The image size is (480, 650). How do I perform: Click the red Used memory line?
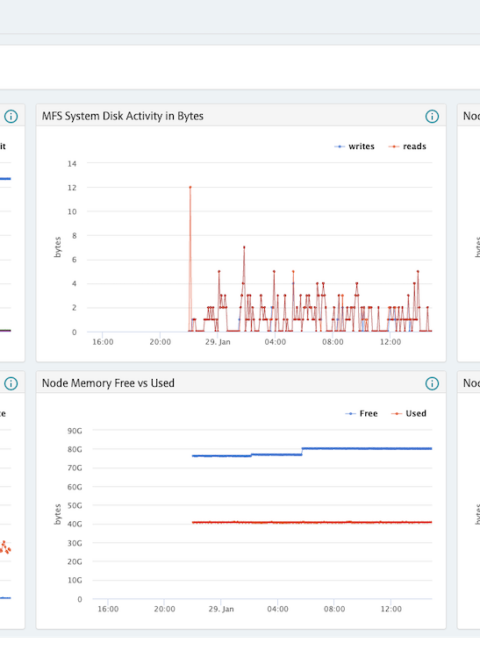click(x=312, y=522)
